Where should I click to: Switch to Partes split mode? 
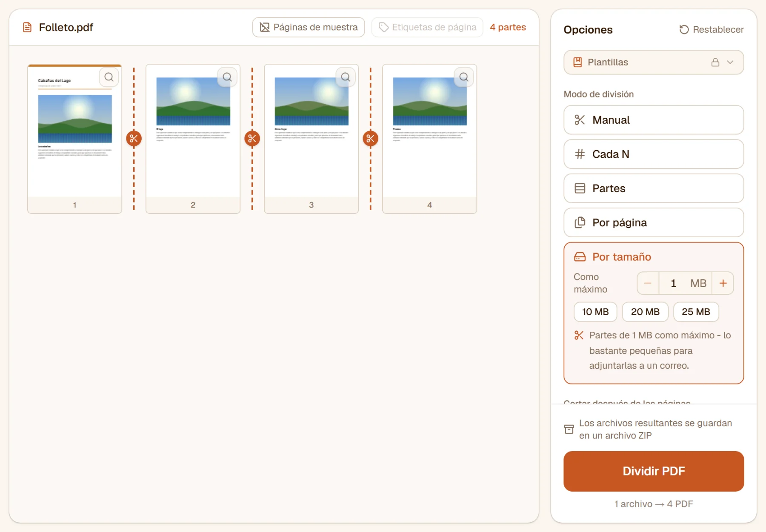click(654, 188)
